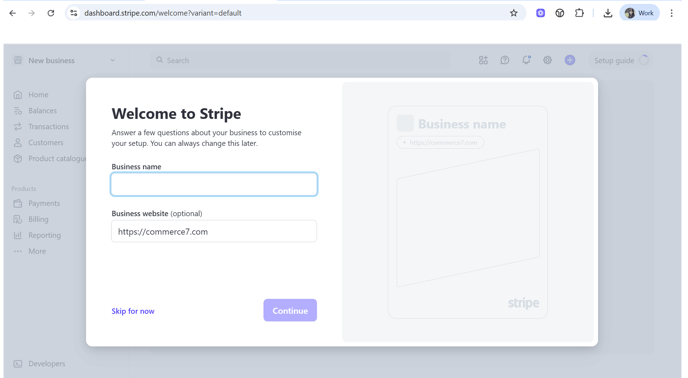Bookmark this page with the star icon

click(x=513, y=13)
